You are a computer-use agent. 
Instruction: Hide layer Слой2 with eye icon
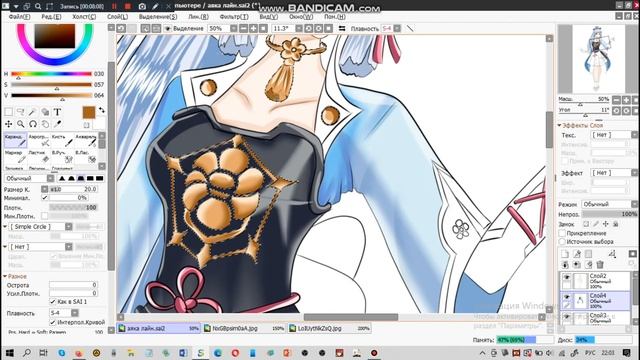(x=567, y=278)
